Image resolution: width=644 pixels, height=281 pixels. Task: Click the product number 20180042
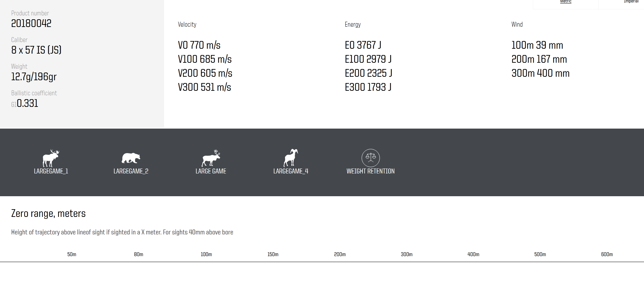tap(31, 23)
